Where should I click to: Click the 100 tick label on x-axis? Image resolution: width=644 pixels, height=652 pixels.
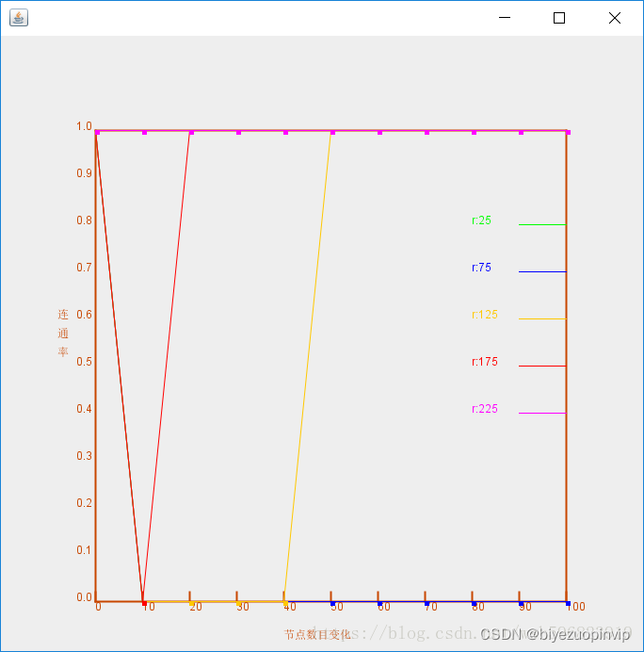[x=576, y=607]
